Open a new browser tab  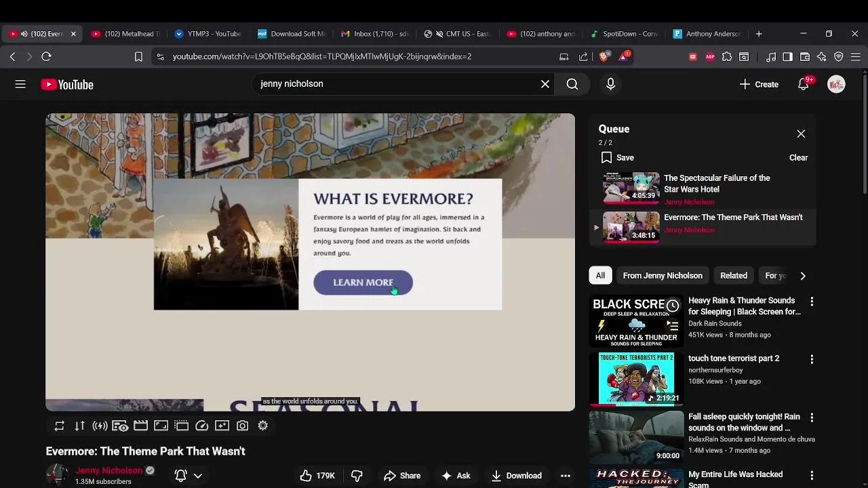[759, 34]
